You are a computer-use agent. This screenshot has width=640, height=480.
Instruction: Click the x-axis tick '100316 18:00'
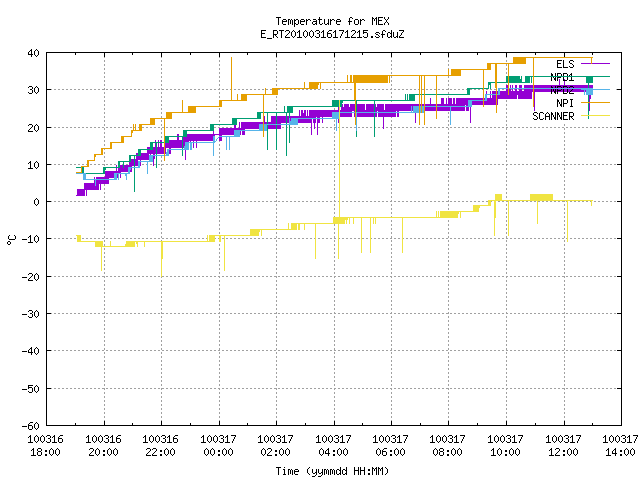[46, 446]
